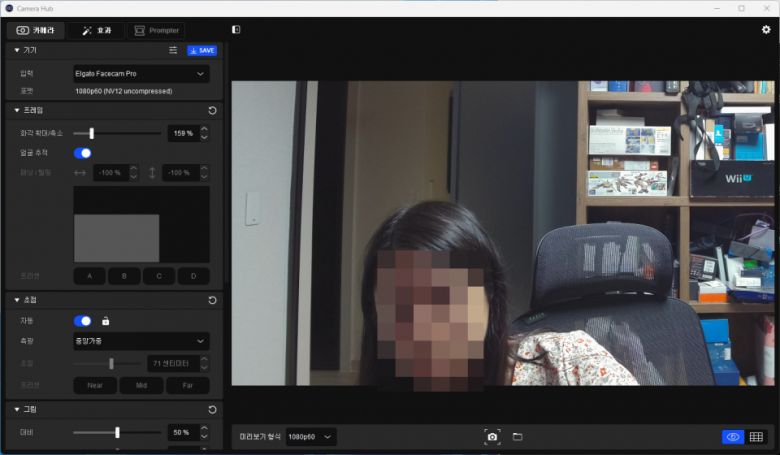Reset the 그림 section settings
This screenshot has height=455, width=780.
tap(212, 410)
